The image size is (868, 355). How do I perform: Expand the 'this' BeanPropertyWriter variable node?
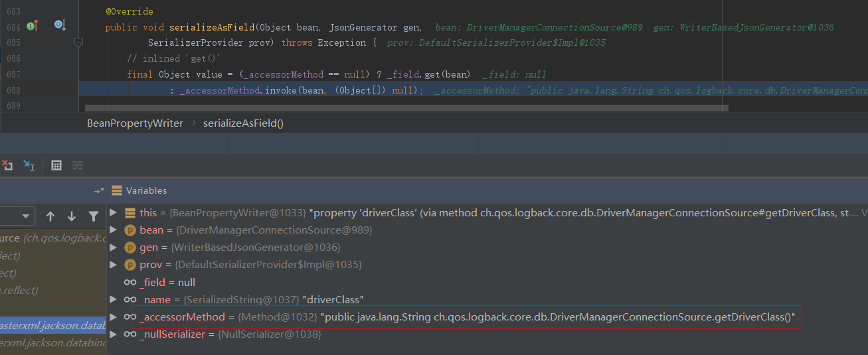point(113,213)
